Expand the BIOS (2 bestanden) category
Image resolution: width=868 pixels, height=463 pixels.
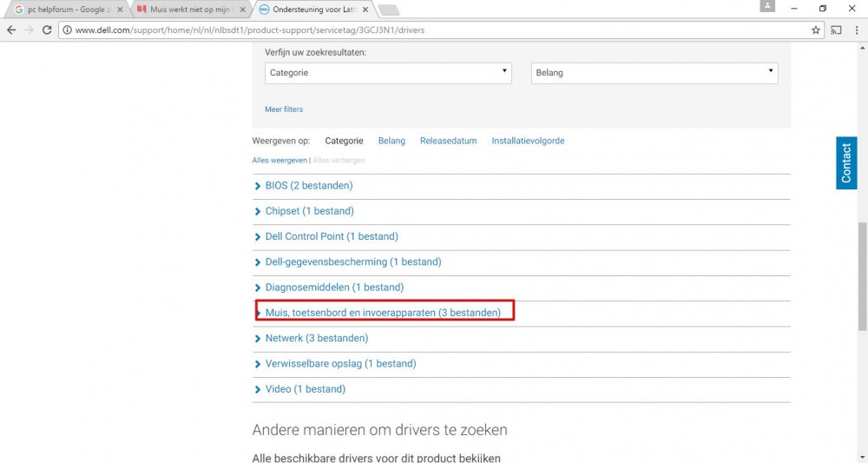(x=309, y=186)
